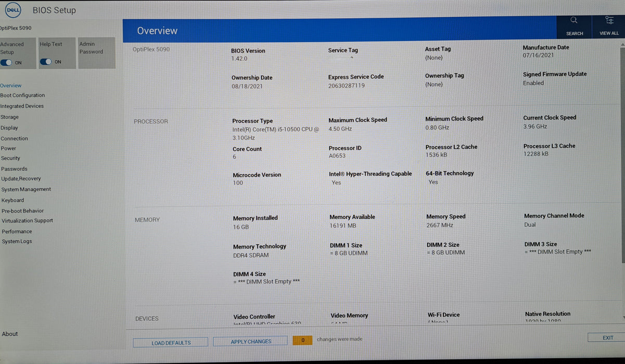Viewport: 625px width, 364px height.
Task: Click Express Service Code 20630287119
Action: point(347,86)
